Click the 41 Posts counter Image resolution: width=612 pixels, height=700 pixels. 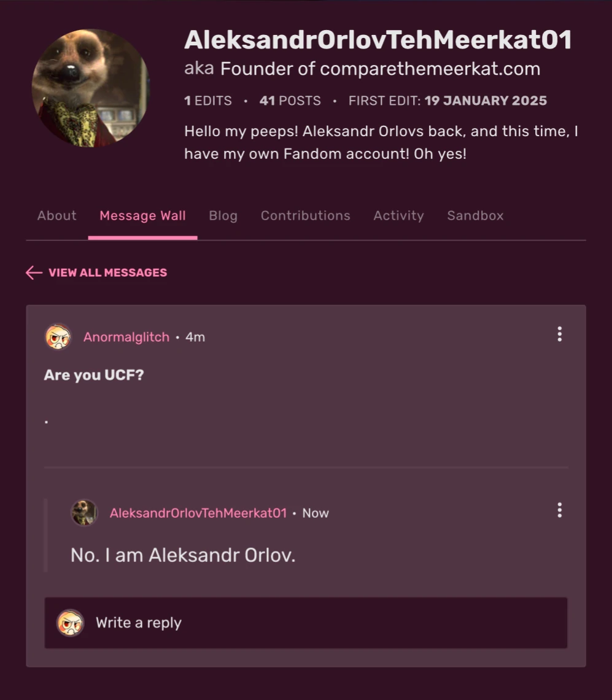coord(290,101)
